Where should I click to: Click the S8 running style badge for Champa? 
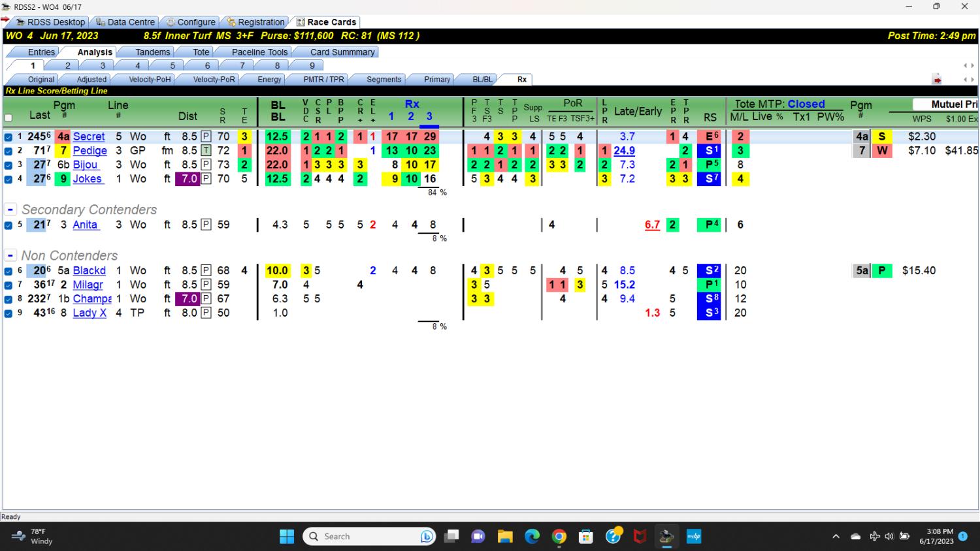click(708, 299)
